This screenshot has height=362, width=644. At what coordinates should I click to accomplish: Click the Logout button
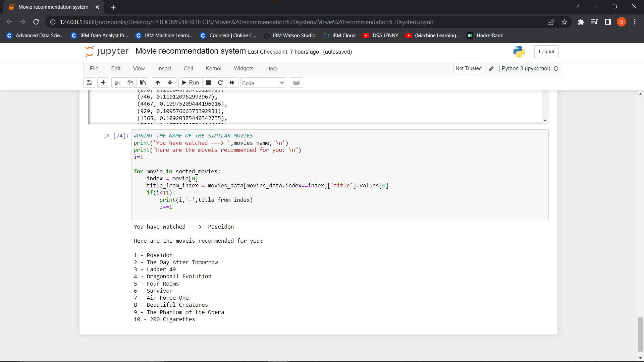546,52
